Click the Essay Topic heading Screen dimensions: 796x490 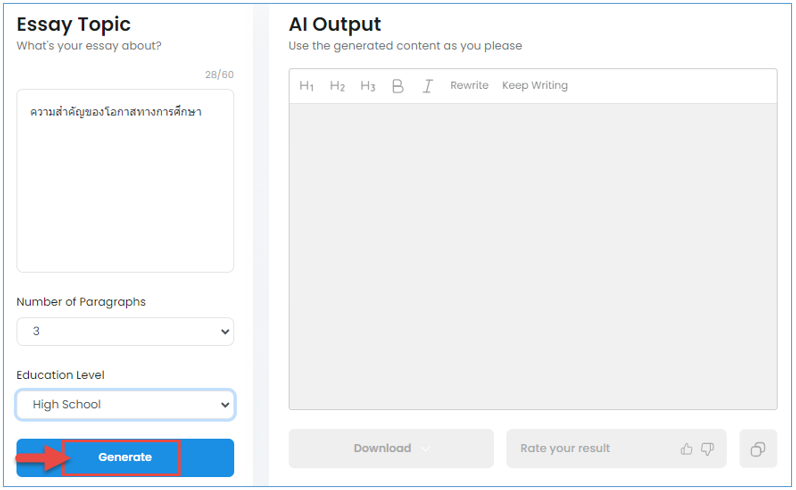(x=74, y=24)
